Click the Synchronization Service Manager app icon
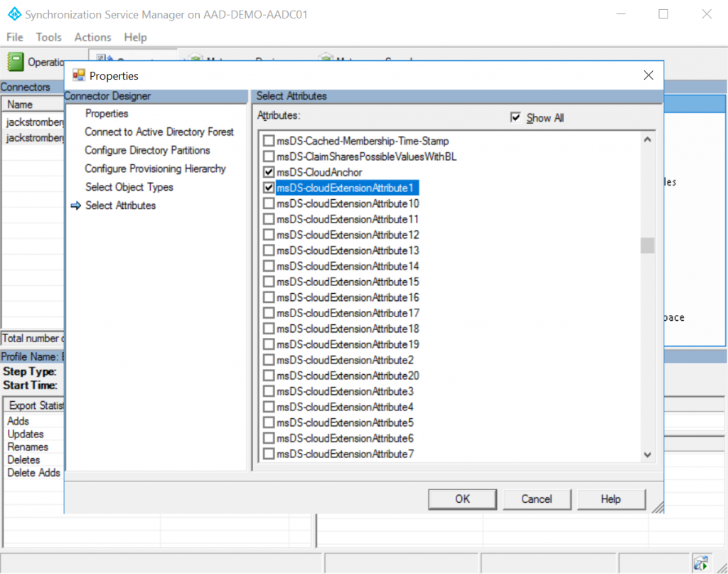728x574 pixels. tap(14, 14)
